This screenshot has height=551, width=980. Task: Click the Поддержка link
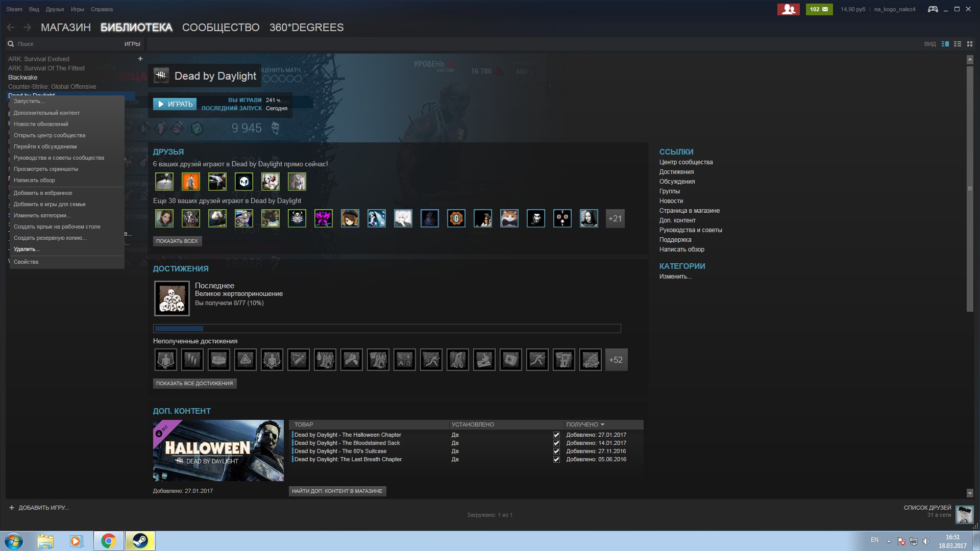tap(675, 240)
